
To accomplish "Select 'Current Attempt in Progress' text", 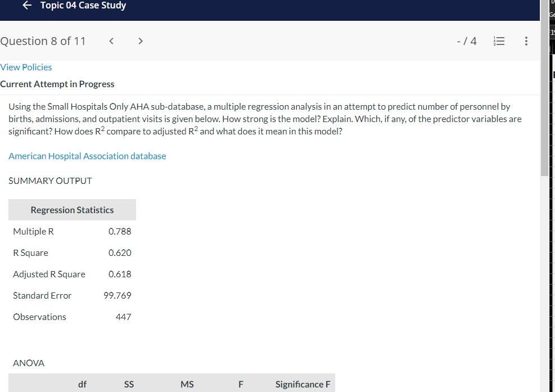I will coord(57,84).
